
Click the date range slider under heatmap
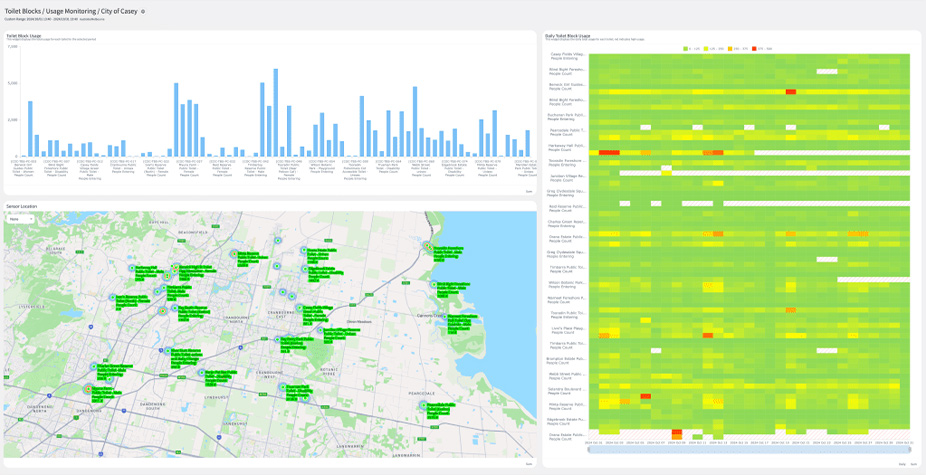tap(749, 450)
